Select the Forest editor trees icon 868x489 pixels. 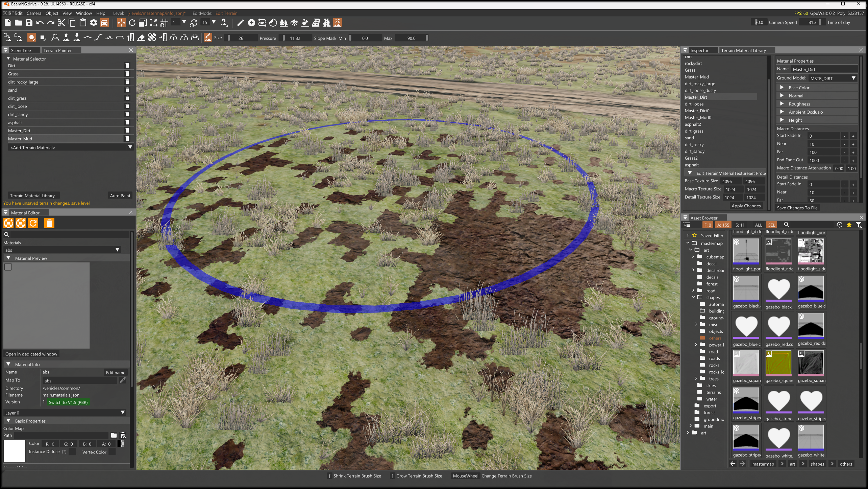click(x=283, y=23)
